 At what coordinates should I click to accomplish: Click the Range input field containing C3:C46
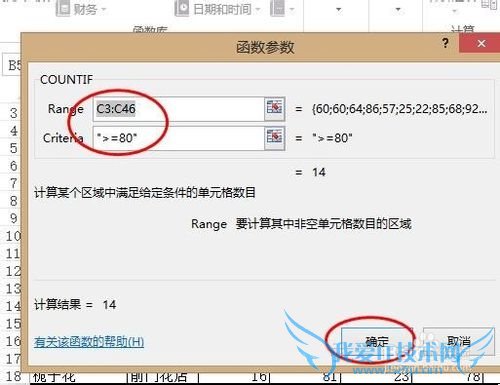[179, 109]
